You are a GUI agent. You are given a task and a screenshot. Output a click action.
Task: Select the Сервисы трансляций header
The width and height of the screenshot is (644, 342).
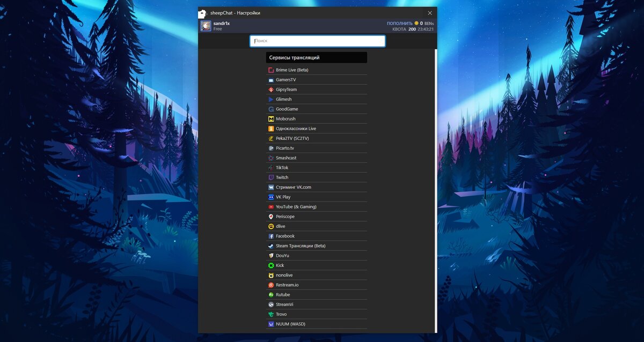click(317, 57)
